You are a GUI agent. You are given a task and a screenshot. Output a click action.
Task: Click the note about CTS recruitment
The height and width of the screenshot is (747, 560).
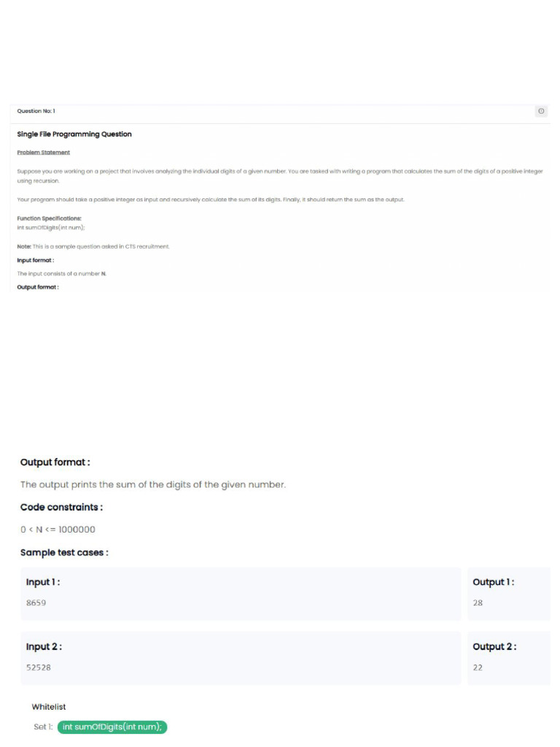(x=93, y=247)
